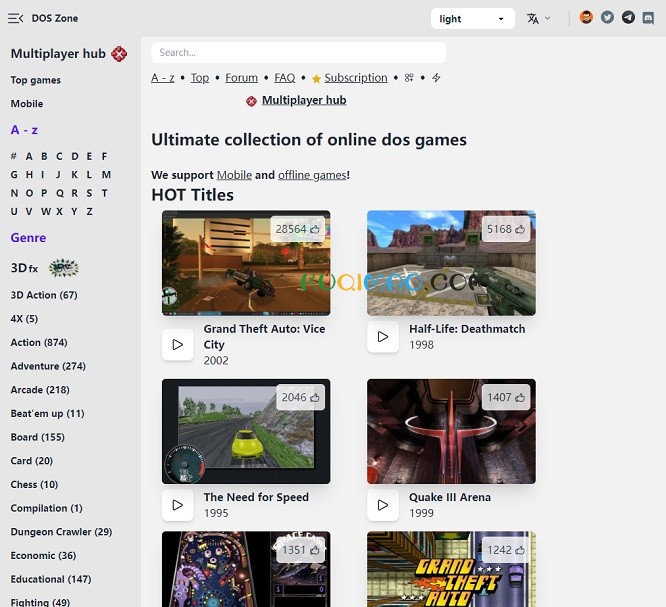This screenshot has width=666, height=607.
Task: Click the Search input field
Action: (x=298, y=52)
